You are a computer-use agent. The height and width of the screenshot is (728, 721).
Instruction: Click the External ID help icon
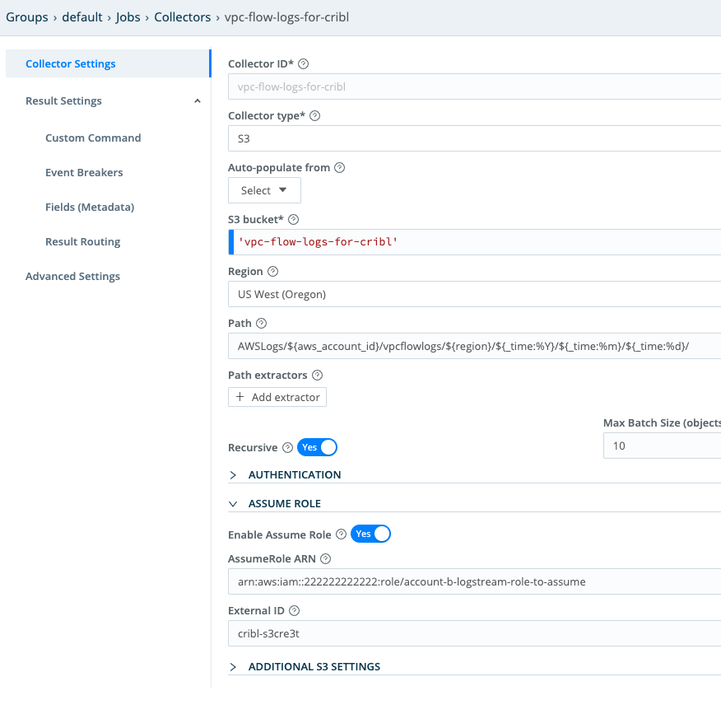tap(293, 610)
